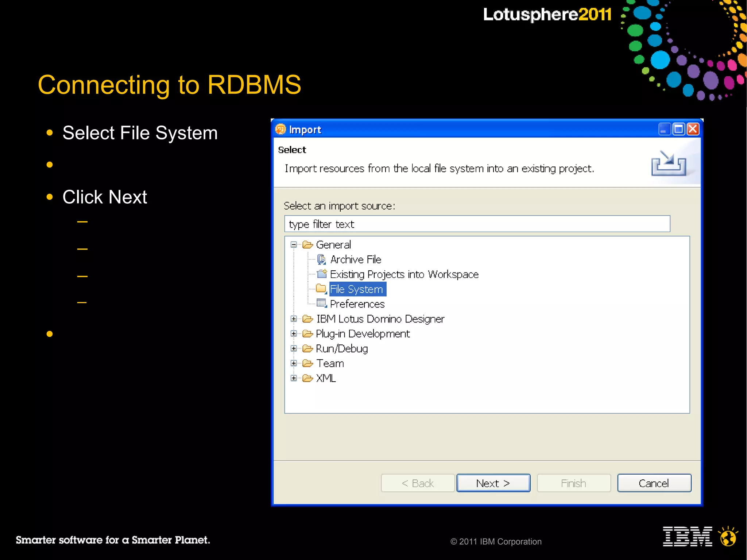This screenshot has width=747, height=560.
Task: Click the disabled Finish button
Action: point(574,483)
